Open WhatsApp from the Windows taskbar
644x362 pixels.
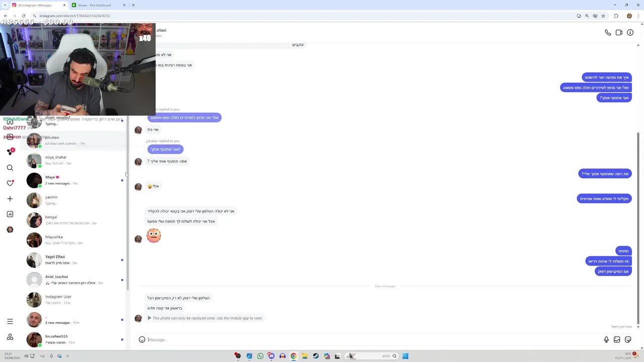(260, 356)
